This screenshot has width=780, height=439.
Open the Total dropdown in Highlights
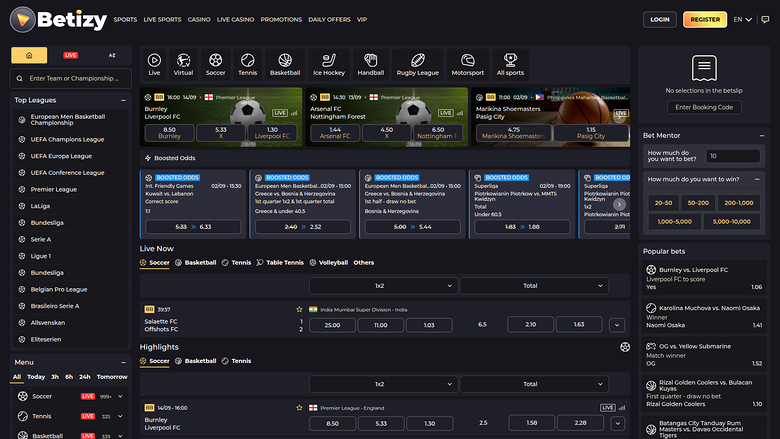pyautogui.click(x=534, y=384)
